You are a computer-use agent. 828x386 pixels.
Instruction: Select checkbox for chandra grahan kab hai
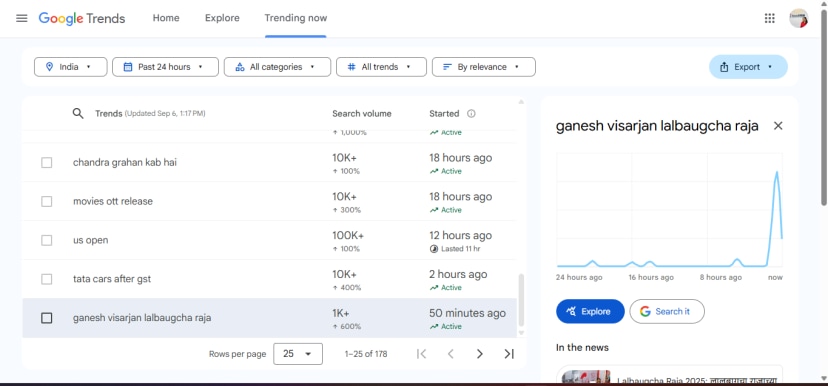point(46,163)
